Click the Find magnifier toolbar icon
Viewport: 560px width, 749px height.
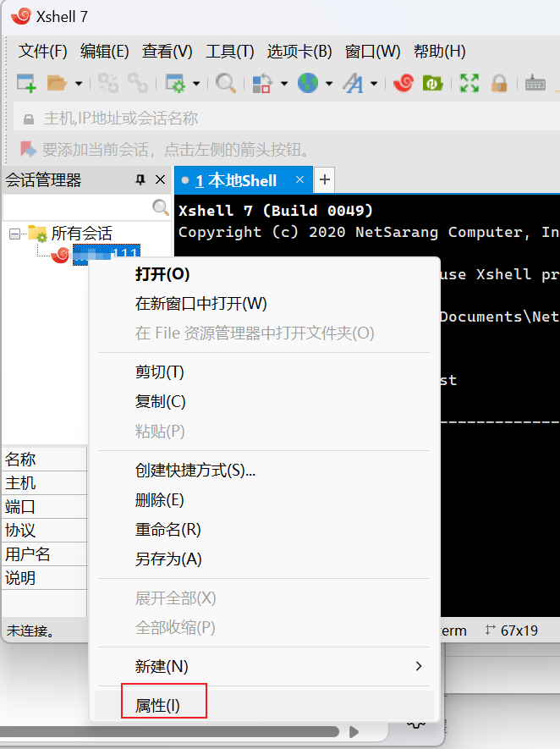point(225,83)
